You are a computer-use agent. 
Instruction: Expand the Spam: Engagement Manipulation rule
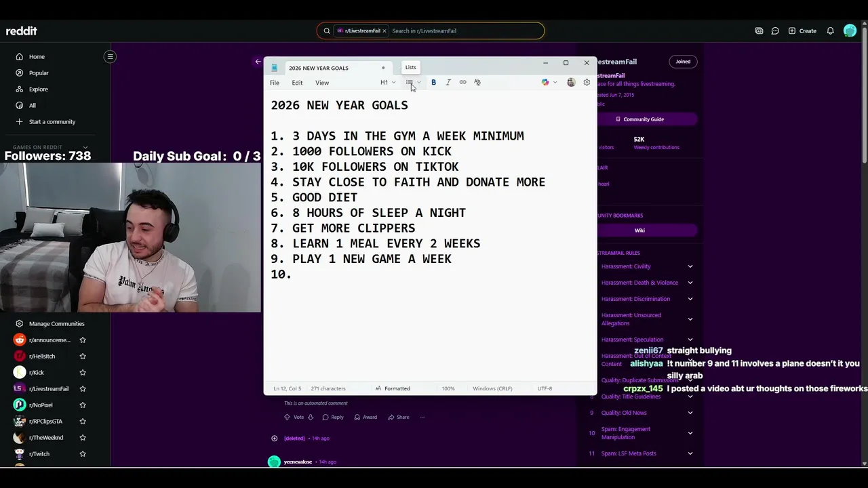tap(690, 433)
